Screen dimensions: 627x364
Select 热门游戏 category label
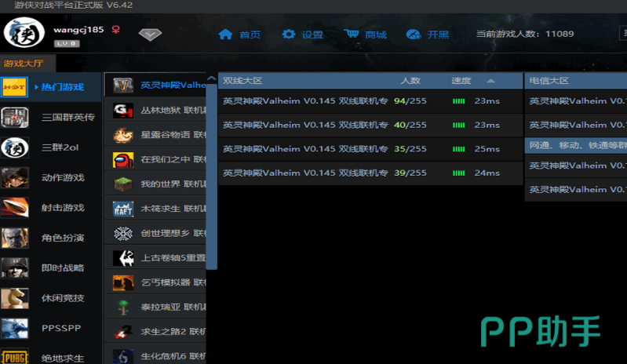[63, 87]
